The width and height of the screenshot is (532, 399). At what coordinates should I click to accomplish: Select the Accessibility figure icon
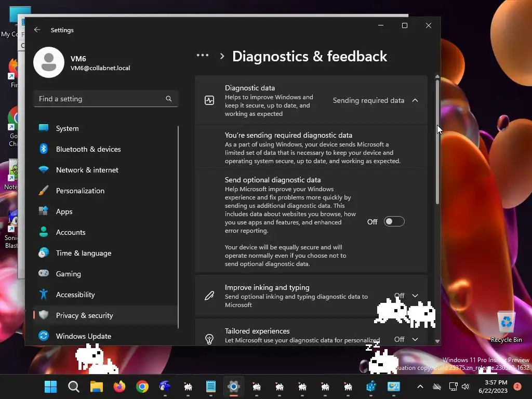(x=44, y=294)
